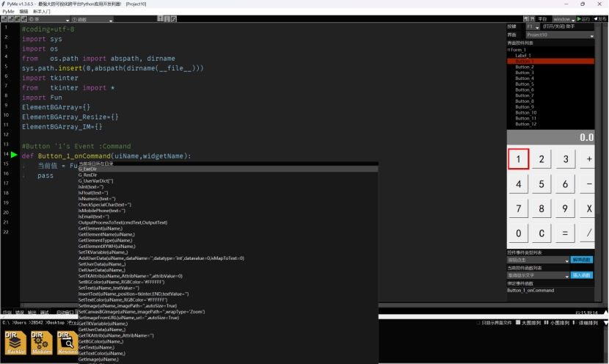Image resolution: width=609 pixels, height=364 pixels.
Task: Open the PyMe menu
Action: [8, 12]
